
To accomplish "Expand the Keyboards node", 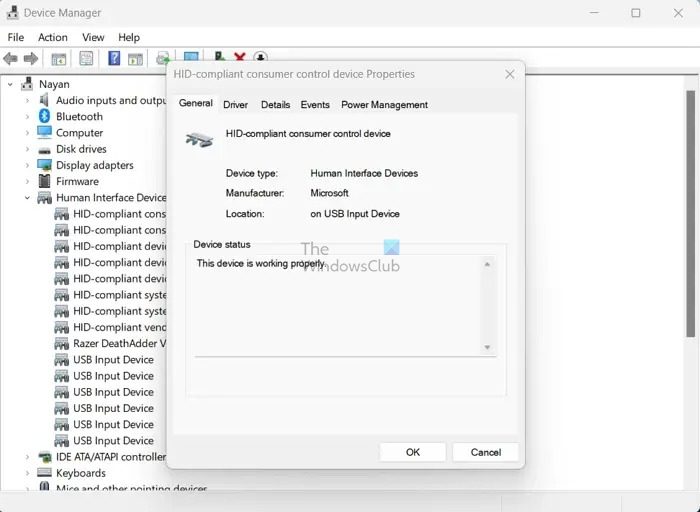I will 27,473.
